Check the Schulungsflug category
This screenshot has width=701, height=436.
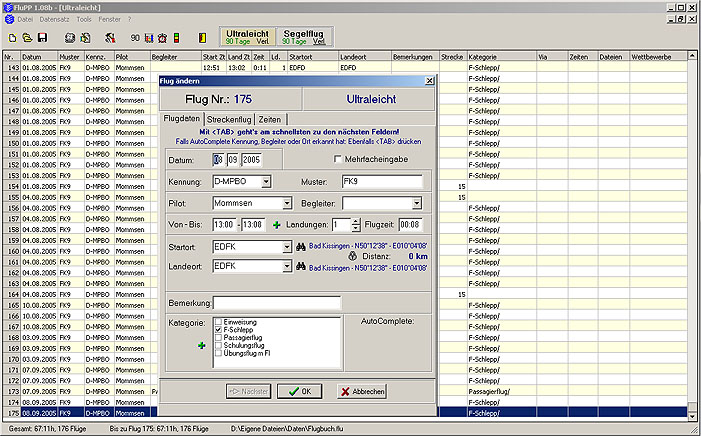pyautogui.click(x=218, y=345)
